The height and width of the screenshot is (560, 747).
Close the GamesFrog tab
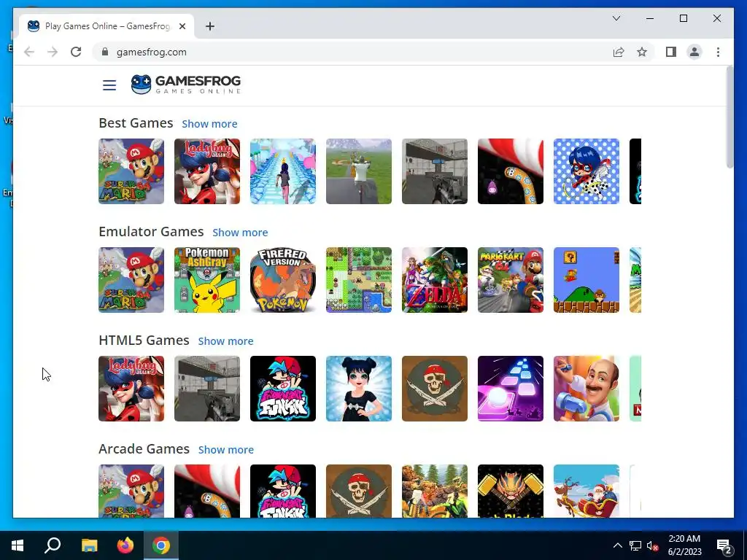click(x=182, y=26)
